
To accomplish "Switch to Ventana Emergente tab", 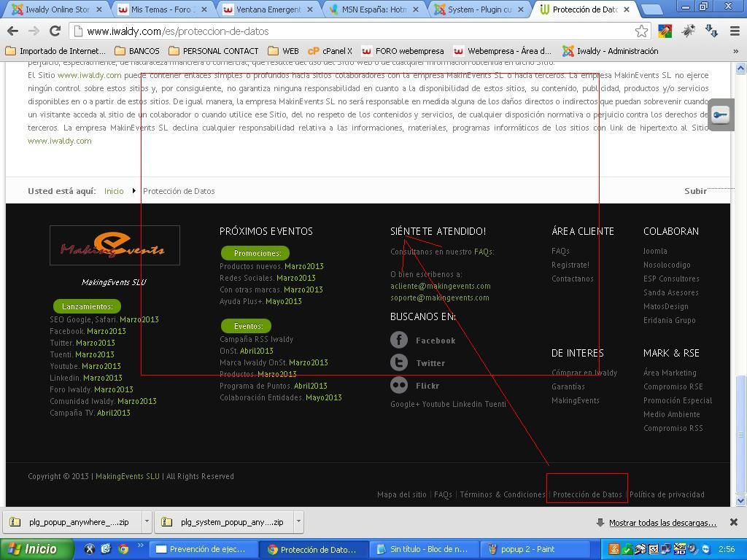I will [x=268, y=9].
